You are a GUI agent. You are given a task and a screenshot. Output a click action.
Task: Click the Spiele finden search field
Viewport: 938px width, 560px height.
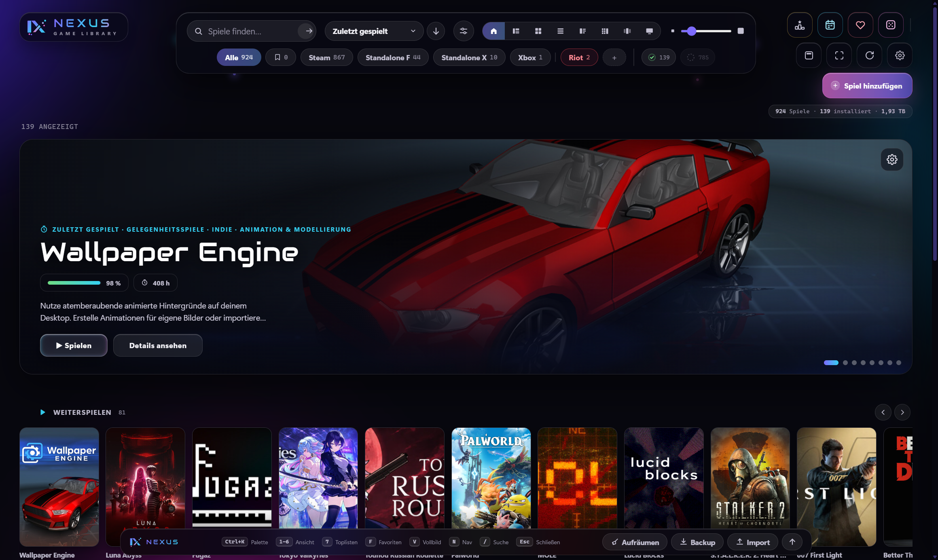[x=252, y=31]
